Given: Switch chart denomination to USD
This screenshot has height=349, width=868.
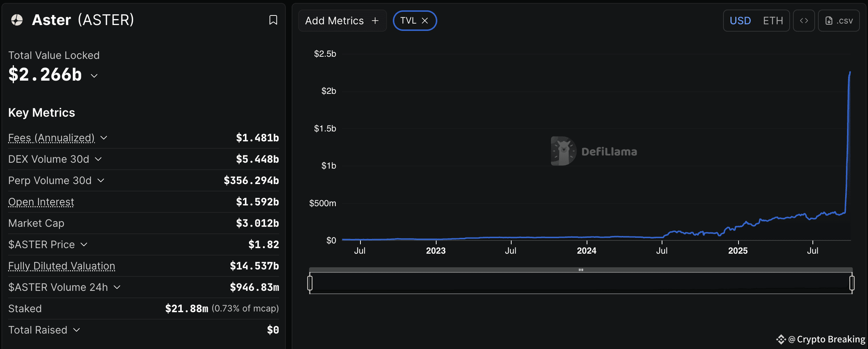Looking at the screenshot, I should tap(740, 21).
